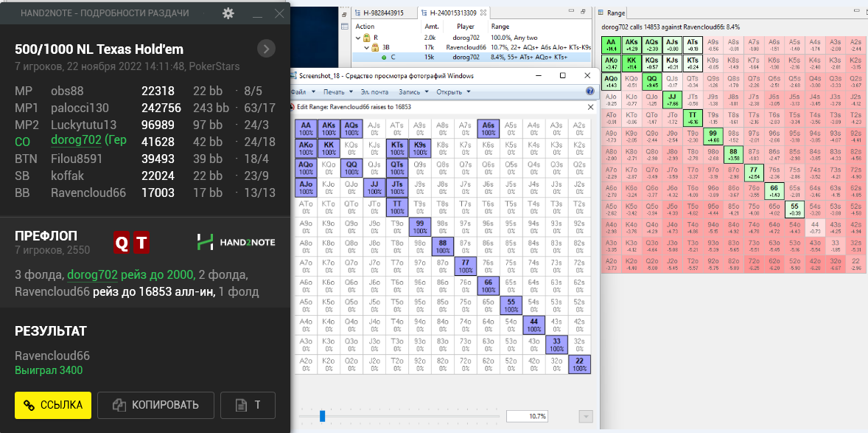Image resolution: width=868 pixels, height=433 pixels.
Task: Click Ravencloud66 in BB row
Action: coord(88,193)
